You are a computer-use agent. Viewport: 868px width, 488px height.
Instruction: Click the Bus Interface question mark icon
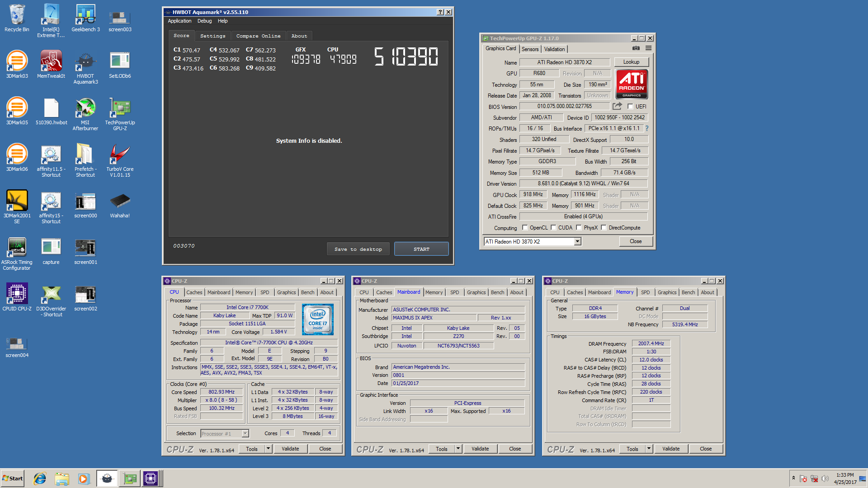(646, 128)
